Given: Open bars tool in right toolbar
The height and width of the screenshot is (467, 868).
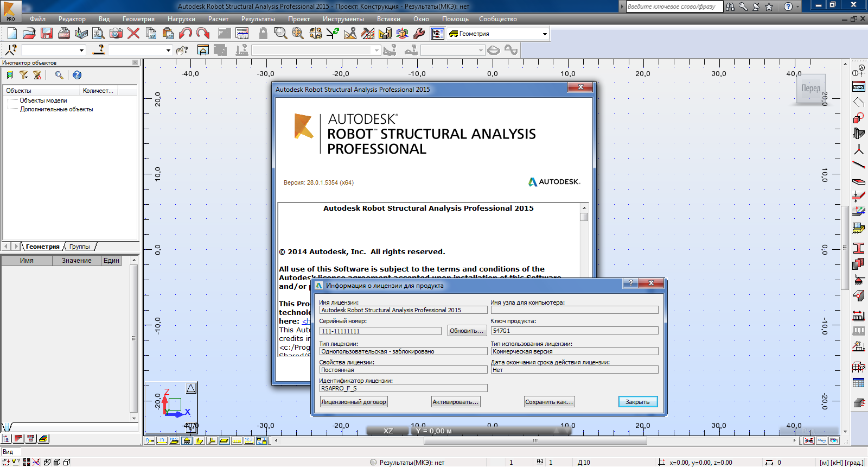Looking at the screenshot, I should click(859, 164).
